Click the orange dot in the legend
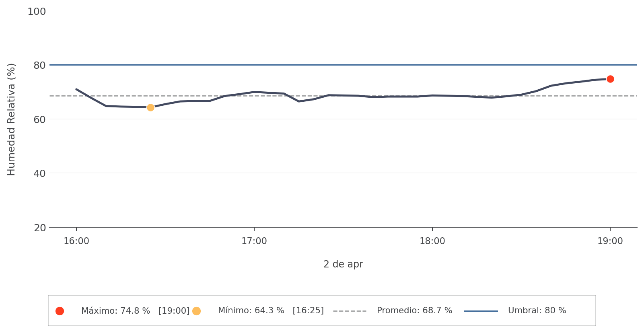The width and height of the screenshot is (644, 333). tap(196, 311)
